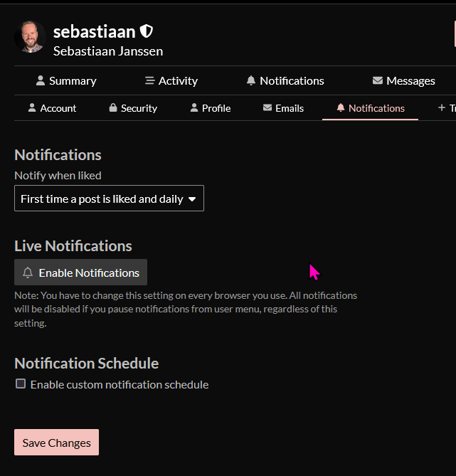Click the moderator shield icon beside sebastiaan
The height and width of the screenshot is (476, 456).
(x=146, y=31)
